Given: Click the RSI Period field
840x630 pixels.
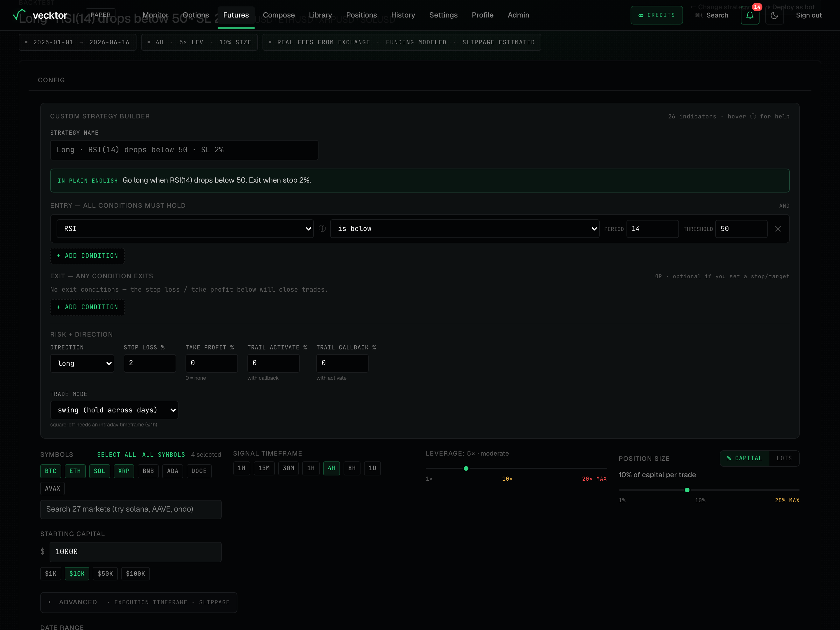Looking at the screenshot, I should [x=652, y=229].
